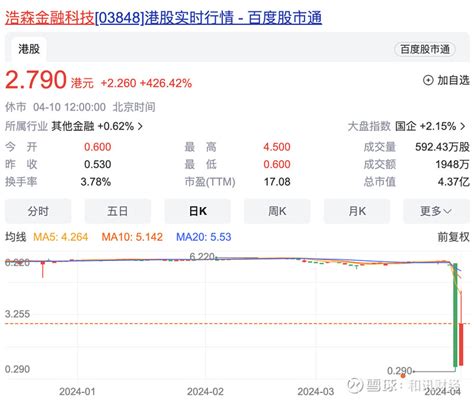The width and height of the screenshot is (474, 400).
Task: Click the +426.42% change value
Action: click(166, 83)
